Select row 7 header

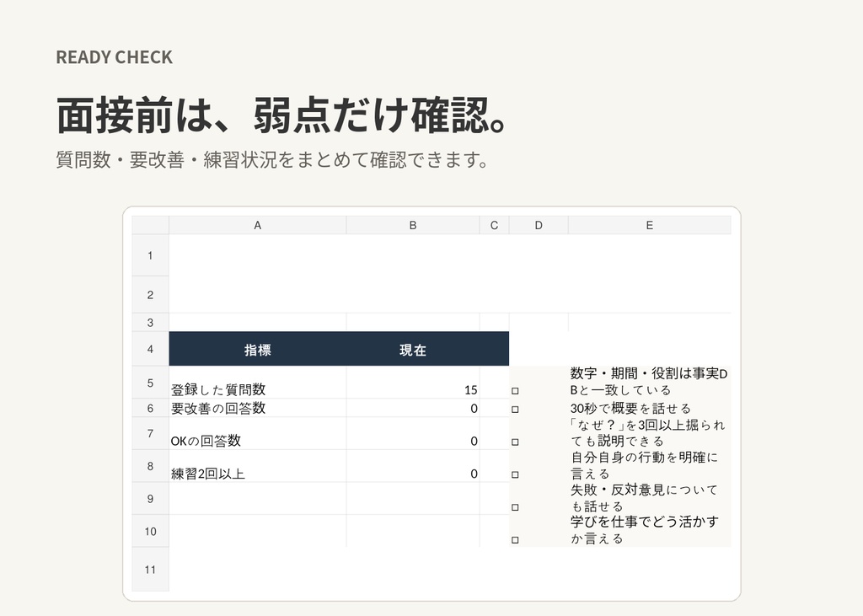150,433
